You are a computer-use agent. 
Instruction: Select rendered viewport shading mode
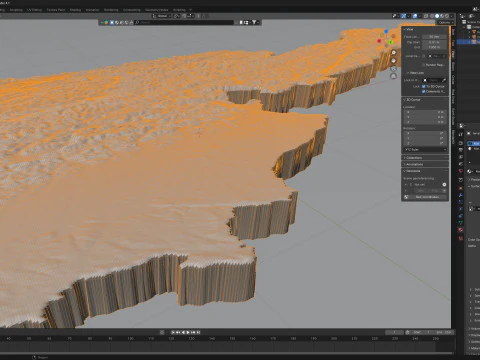tap(447, 16)
